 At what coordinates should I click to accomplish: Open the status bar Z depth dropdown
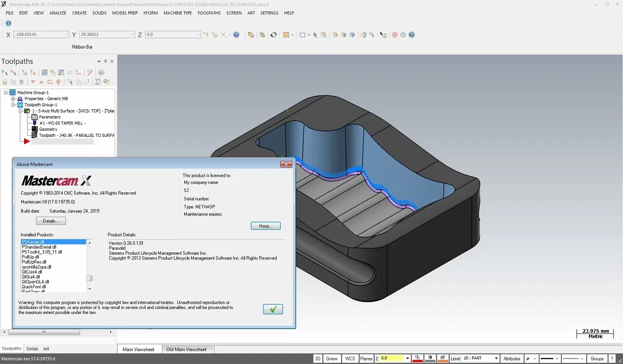(408, 358)
